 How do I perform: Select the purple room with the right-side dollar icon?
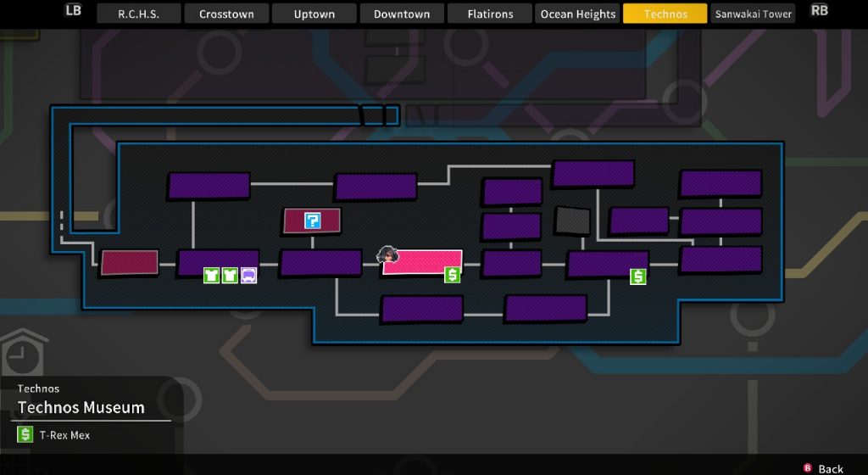pos(607,264)
